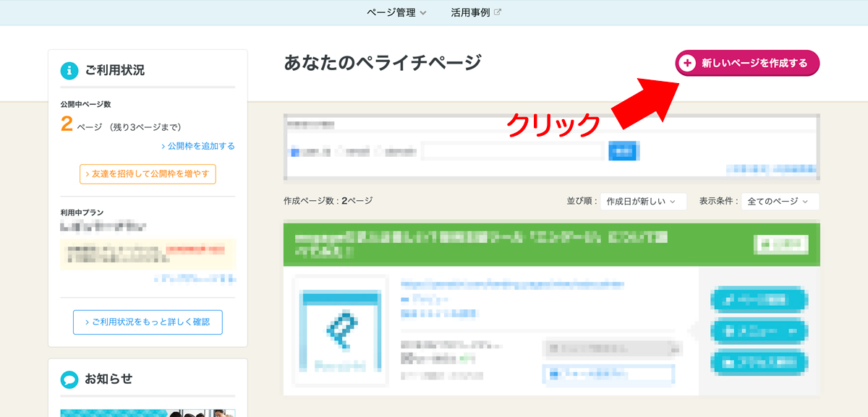
Task: Open the ページ管理 menu
Action: (396, 12)
